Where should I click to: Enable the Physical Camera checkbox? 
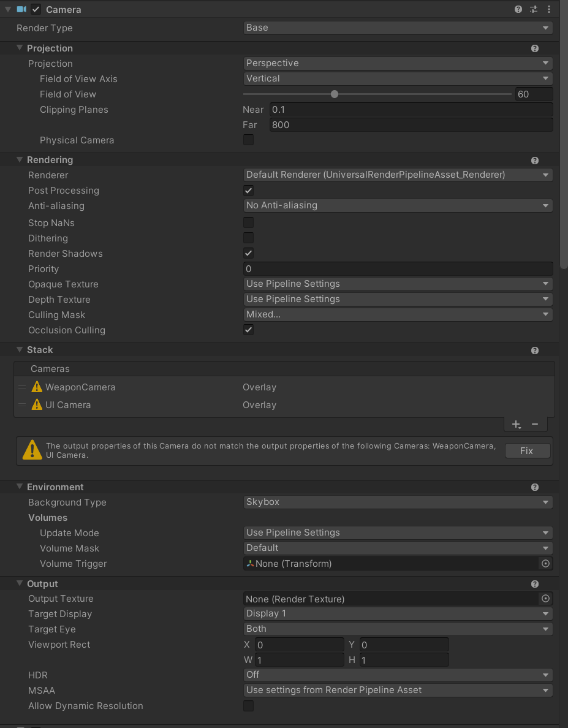[248, 140]
